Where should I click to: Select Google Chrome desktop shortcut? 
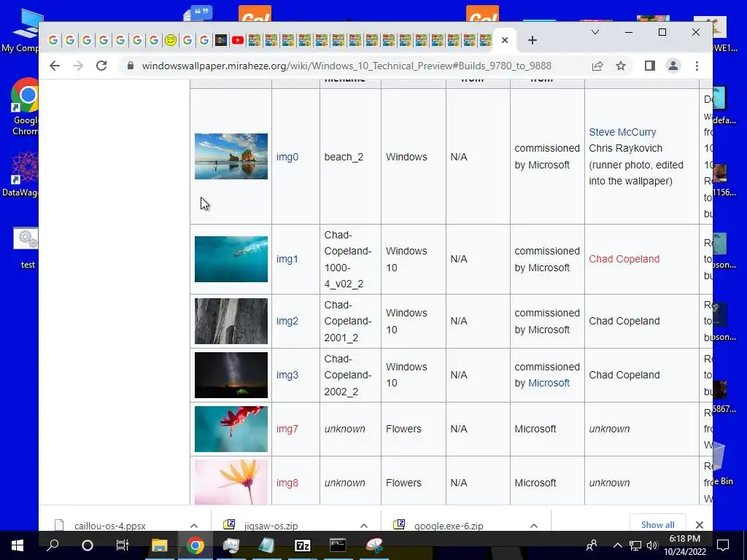click(x=25, y=107)
